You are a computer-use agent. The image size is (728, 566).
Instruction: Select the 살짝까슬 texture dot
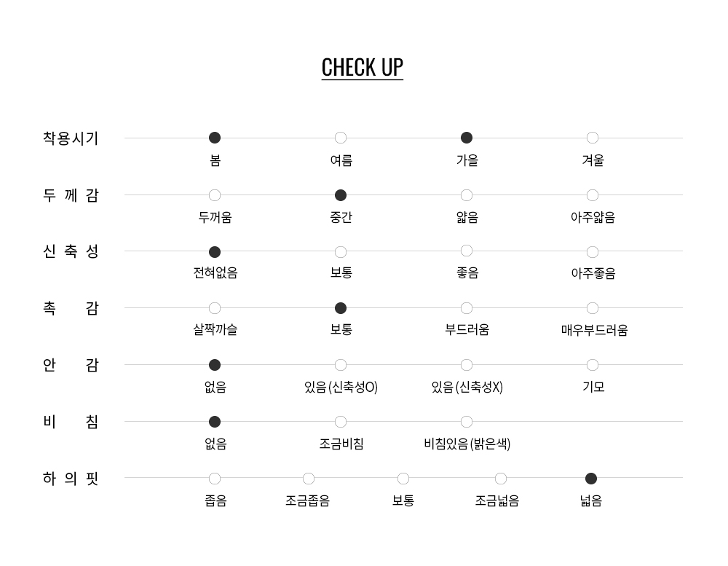(215, 308)
